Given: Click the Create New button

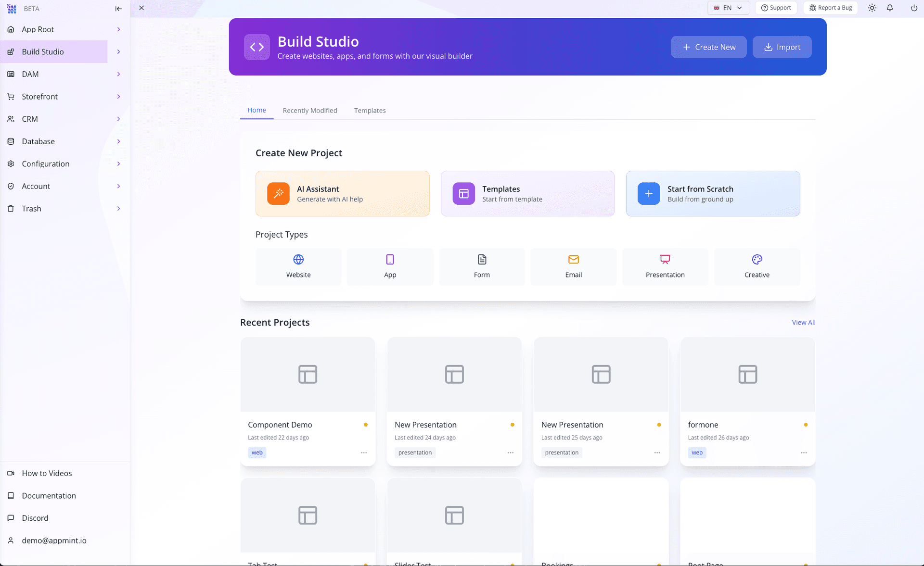Looking at the screenshot, I should tap(708, 47).
